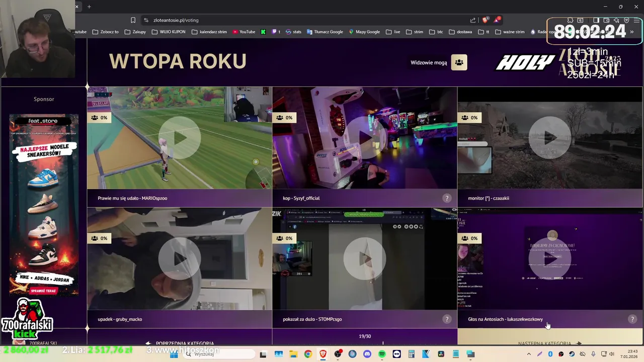Play the pokazał za dużo - STOMPcsgo video
The image size is (644, 362).
(365, 259)
